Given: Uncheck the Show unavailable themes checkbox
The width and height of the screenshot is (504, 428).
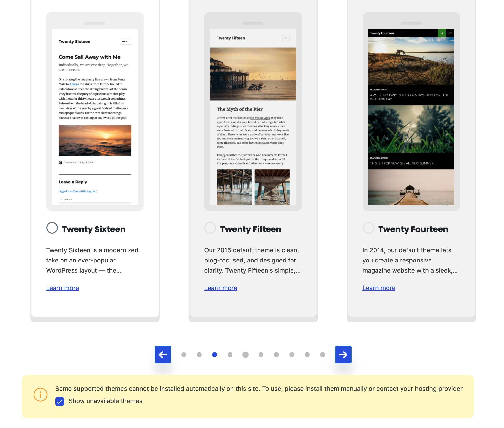Looking at the screenshot, I should click(60, 401).
